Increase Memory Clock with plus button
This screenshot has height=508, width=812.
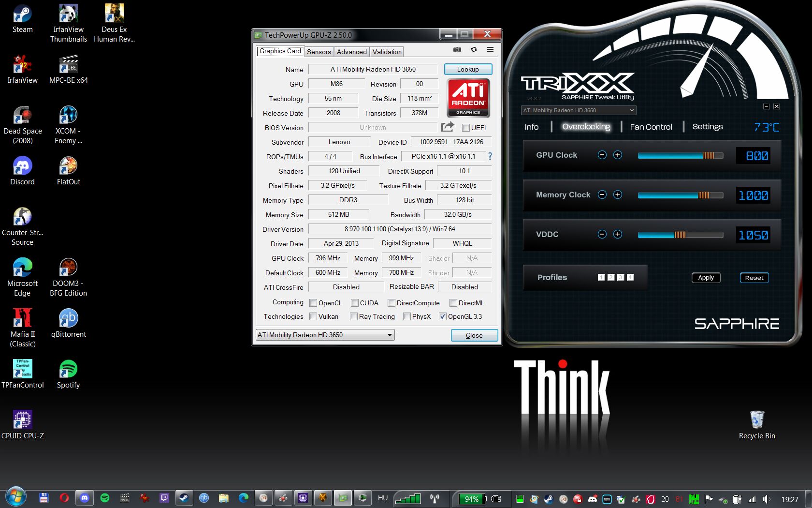(617, 194)
